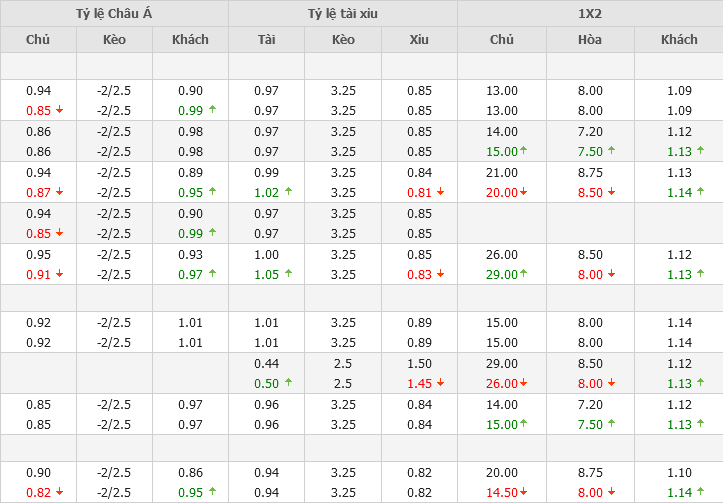723x503 pixels.
Task: Select the 0.44 Tài odds value
Action: [x=266, y=363]
